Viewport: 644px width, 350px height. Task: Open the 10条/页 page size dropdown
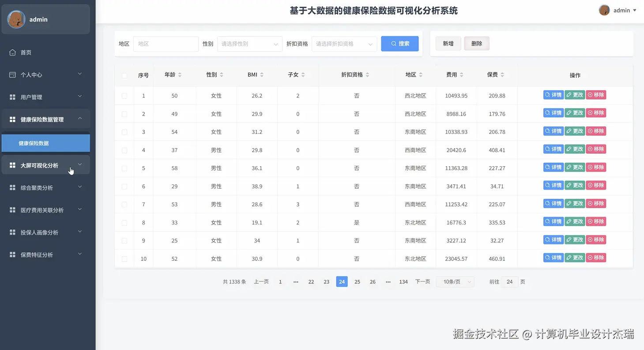point(455,282)
